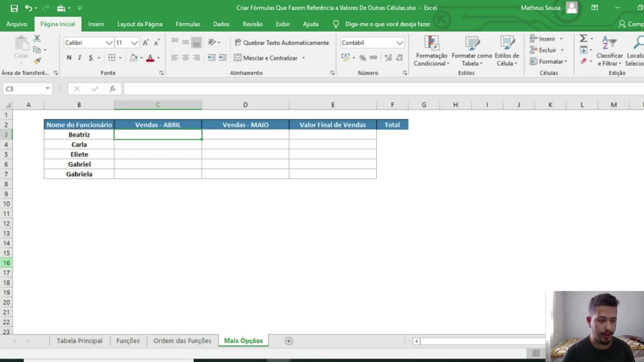Viewport: 644px width, 362px height.
Task: Toggle Quebrar Texto Automaticamente
Action: (282, 43)
